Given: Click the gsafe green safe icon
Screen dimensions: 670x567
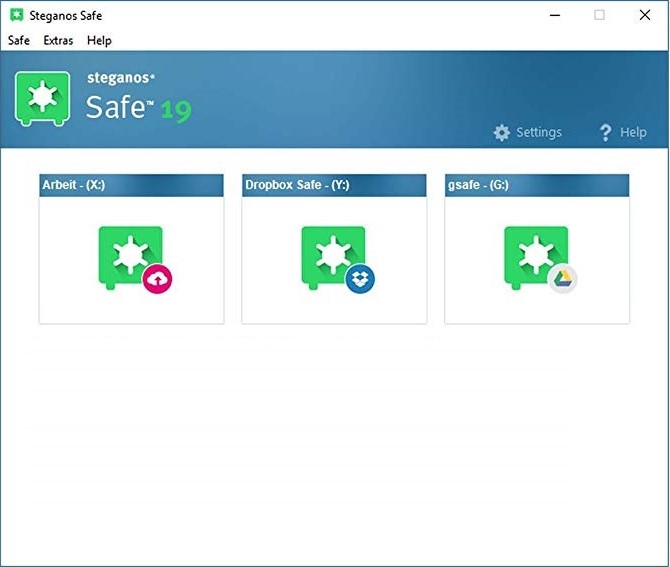Looking at the screenshot, I should [x=536, y=257].
